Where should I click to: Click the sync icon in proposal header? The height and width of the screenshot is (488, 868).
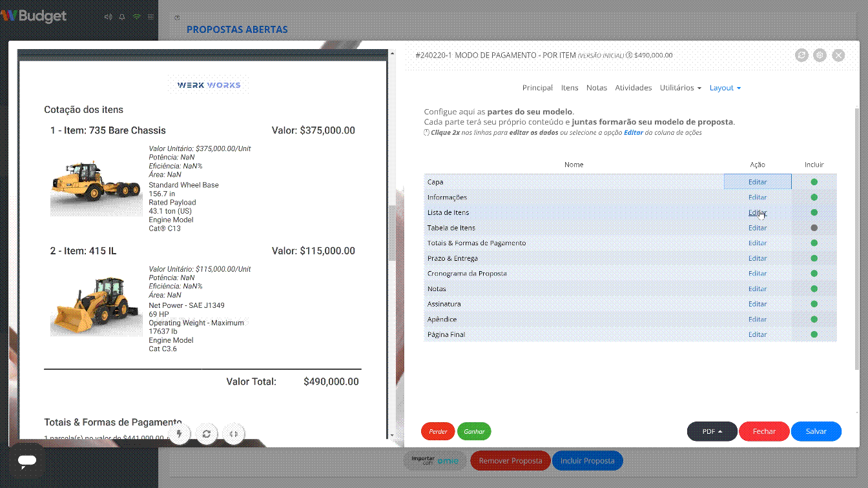801,56
